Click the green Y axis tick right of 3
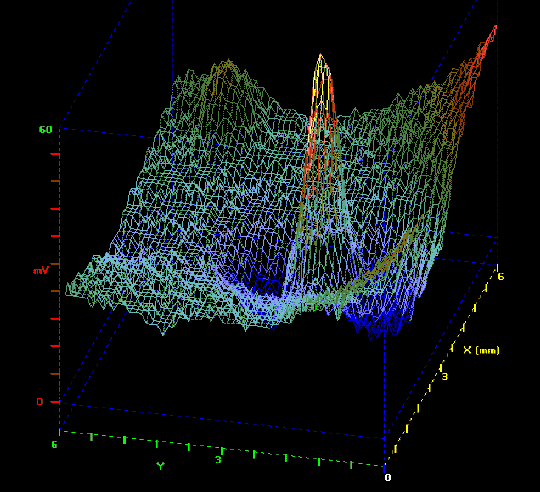The height and width of the screenshot is (492, 540). [254, 454]
